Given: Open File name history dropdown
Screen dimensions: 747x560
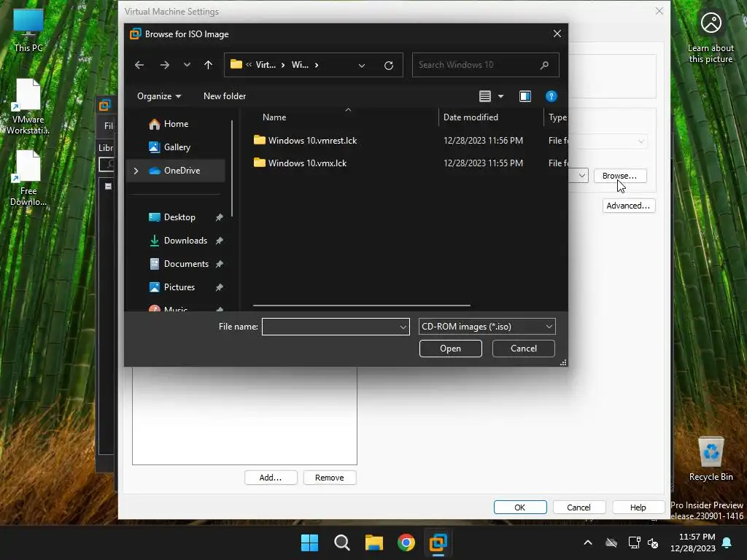Looking at the screenshot, I should (x=403, y=327).
